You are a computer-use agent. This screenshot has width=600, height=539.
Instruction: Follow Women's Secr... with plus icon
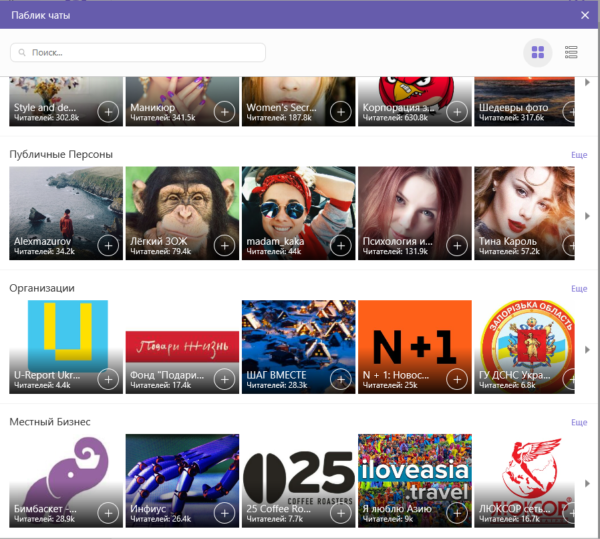point(341,112)
